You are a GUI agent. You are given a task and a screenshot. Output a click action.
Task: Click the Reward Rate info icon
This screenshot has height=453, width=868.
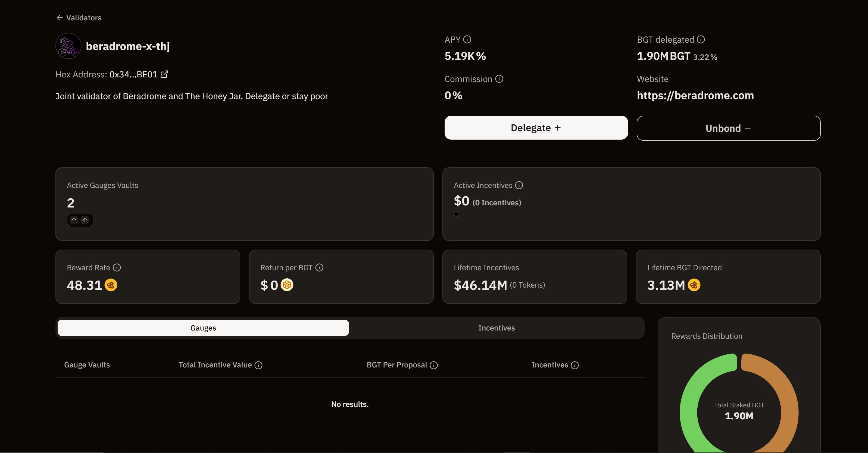click(117, 268)
